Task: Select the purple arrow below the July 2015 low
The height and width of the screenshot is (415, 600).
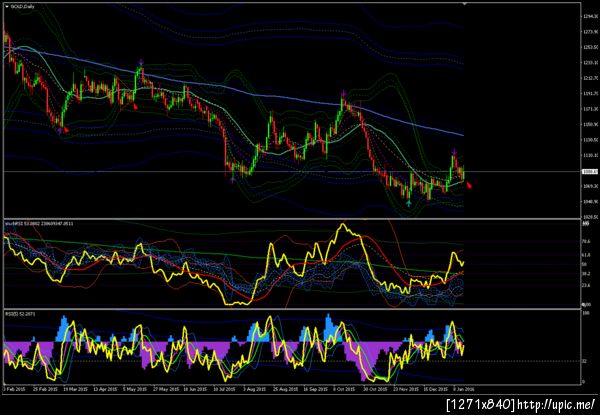Action: point(232,180)
